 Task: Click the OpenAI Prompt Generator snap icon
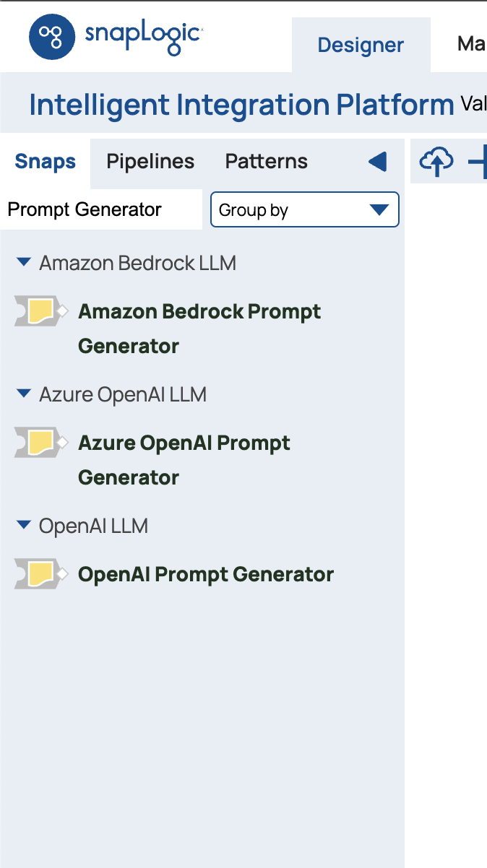[x=40, y=574]
